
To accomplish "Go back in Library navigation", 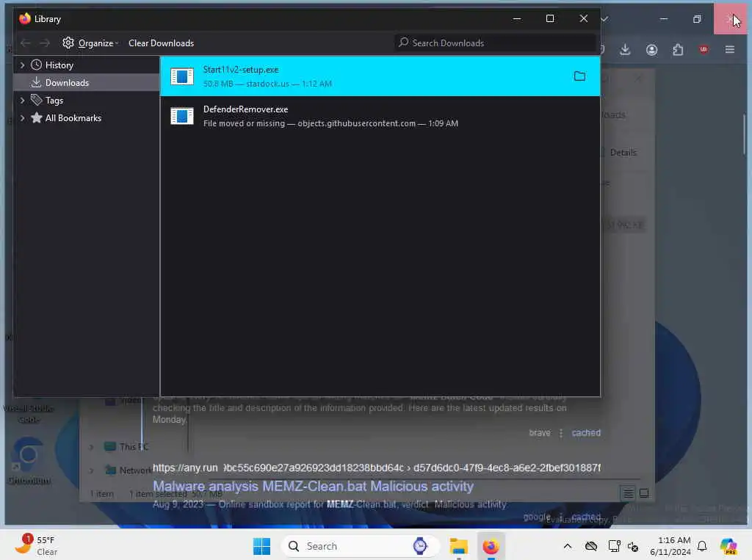I will coord(26,43).
